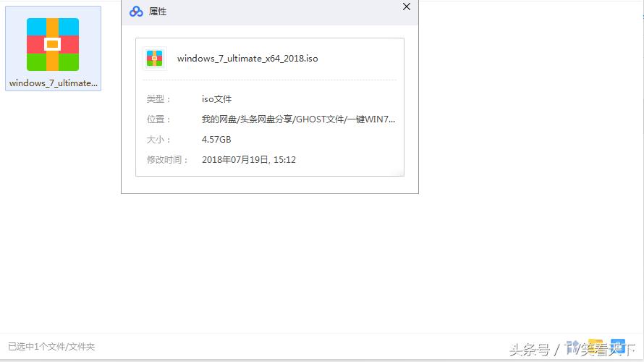The width and height of the screenshot is (644, 362).
Task: Click the windows_7_ultimate... file name label
Action: tap(54, 83)
